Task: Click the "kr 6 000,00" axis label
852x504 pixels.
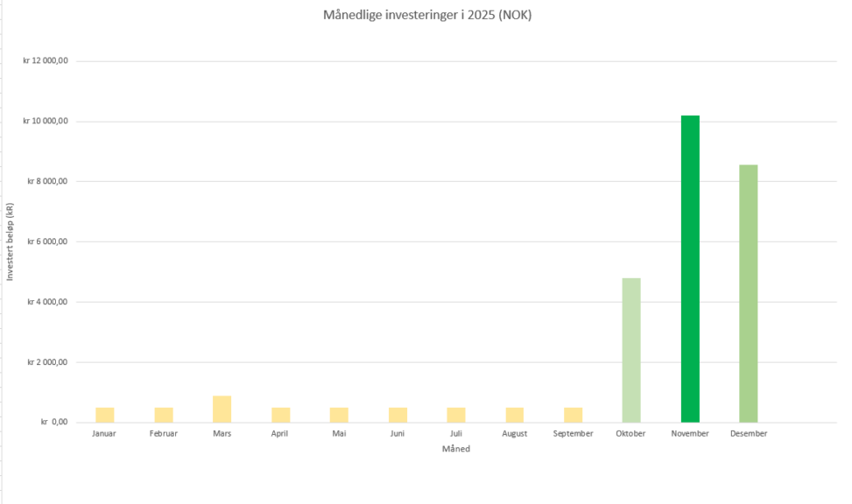Action: coord(47,241)
